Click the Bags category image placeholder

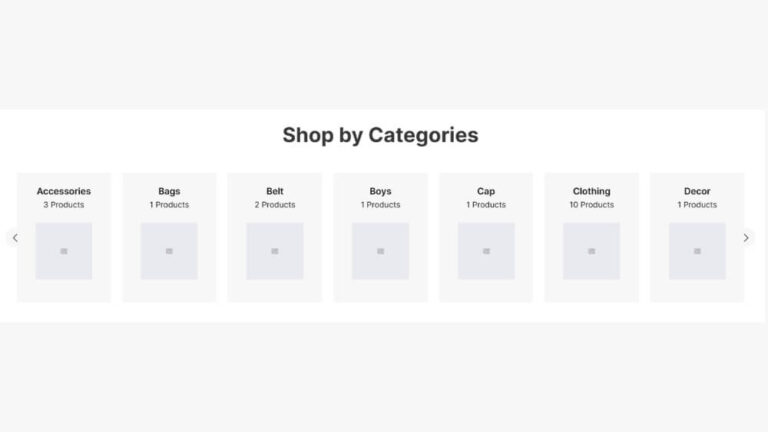(169, 251)
